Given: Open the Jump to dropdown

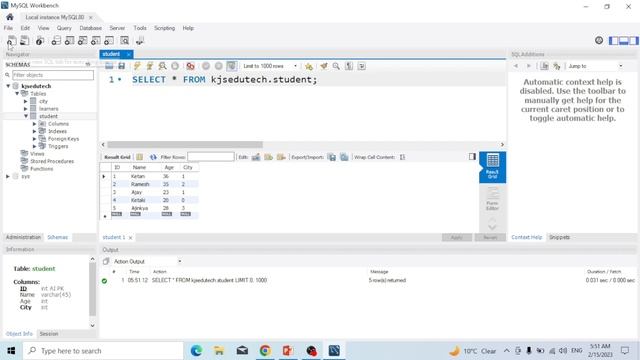Looking at the screenshot, I should click(x=595, y=66).
